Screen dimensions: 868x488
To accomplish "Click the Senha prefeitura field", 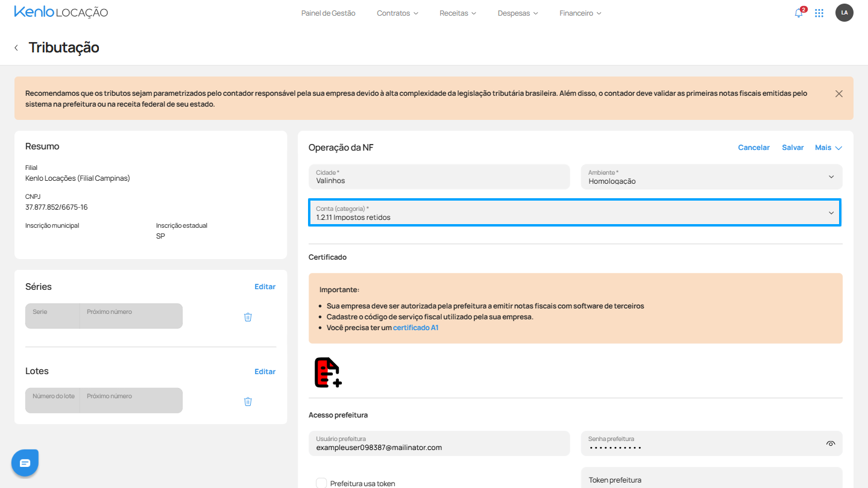I will (x=711, y=443).
